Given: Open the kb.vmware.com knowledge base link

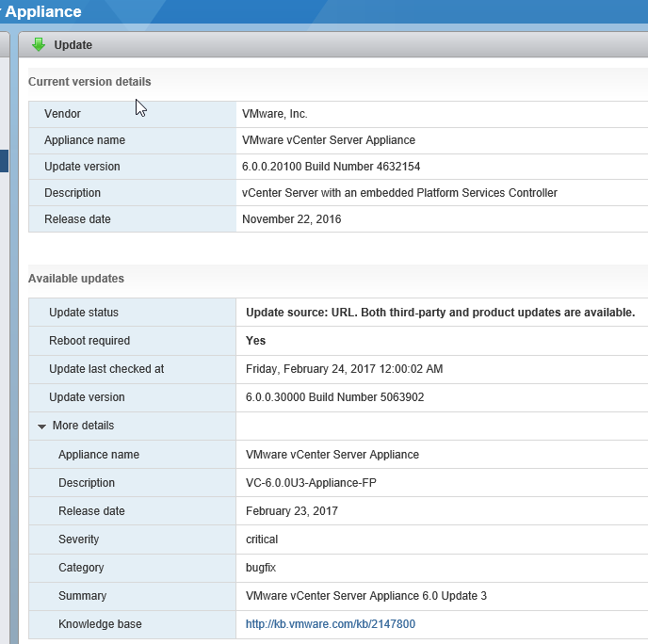Looking at the screenshot, I should [x=330, y=624].
